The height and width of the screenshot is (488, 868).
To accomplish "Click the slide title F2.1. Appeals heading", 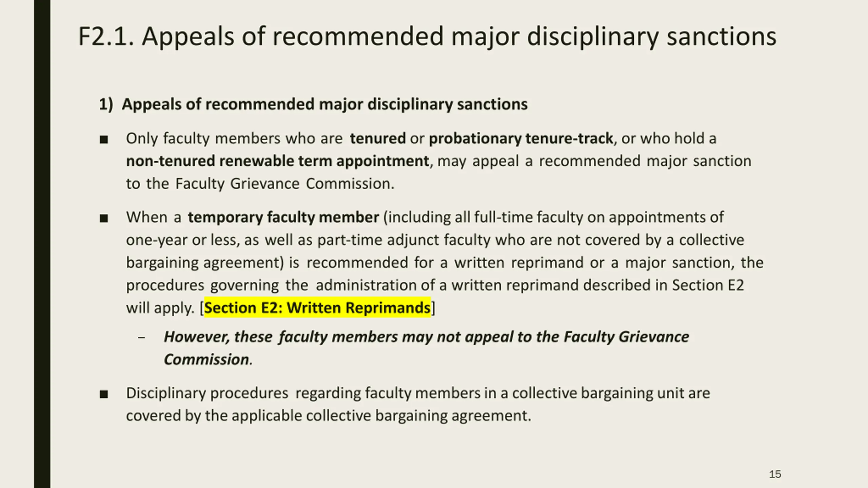I will pos(427,37).
